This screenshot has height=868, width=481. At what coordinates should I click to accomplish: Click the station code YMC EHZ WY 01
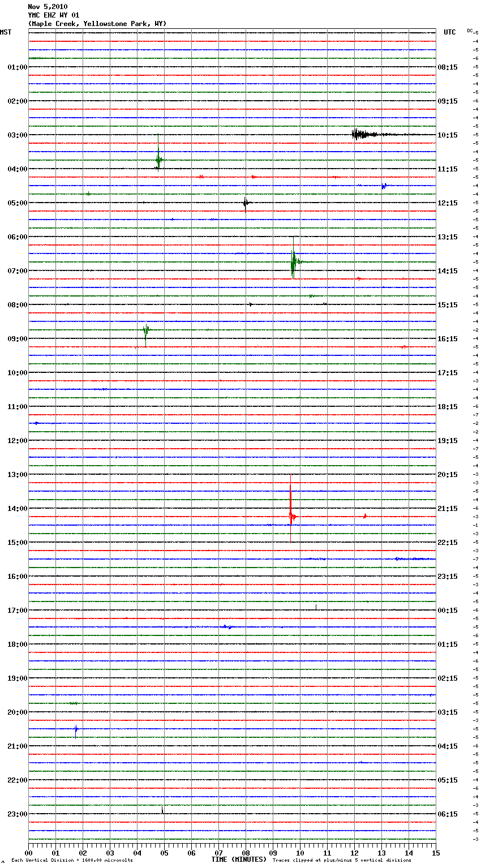54,15
